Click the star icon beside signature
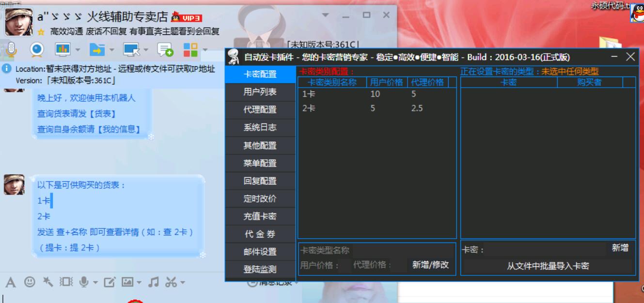 pos(41,32)
